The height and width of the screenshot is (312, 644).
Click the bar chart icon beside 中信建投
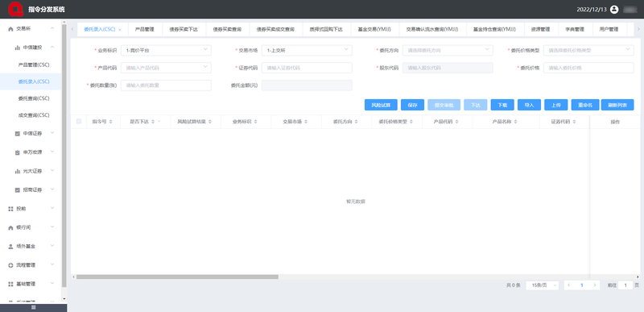(x=17, y=48)
